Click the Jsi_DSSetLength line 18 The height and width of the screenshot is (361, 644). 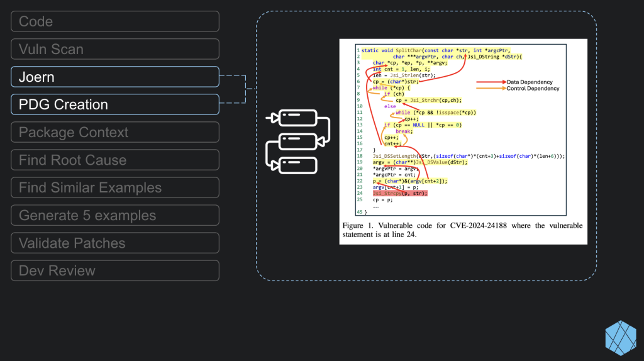point(469,156)
